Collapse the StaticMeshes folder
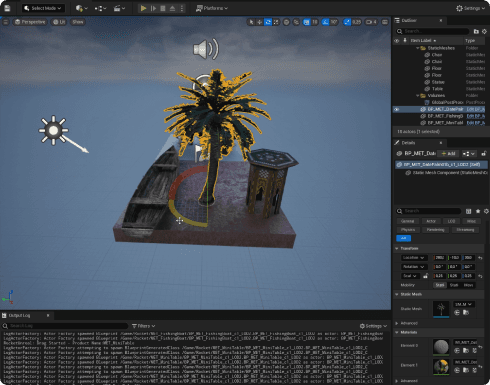This screenshot has height=385, width=490. (x=418, y=48)
